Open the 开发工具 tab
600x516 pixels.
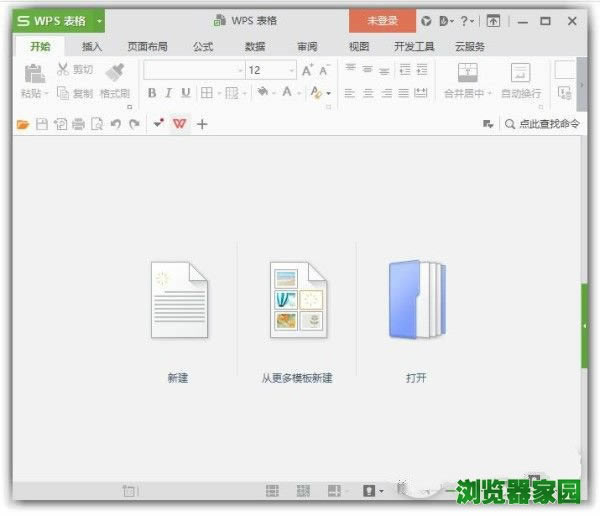point(414,47)
